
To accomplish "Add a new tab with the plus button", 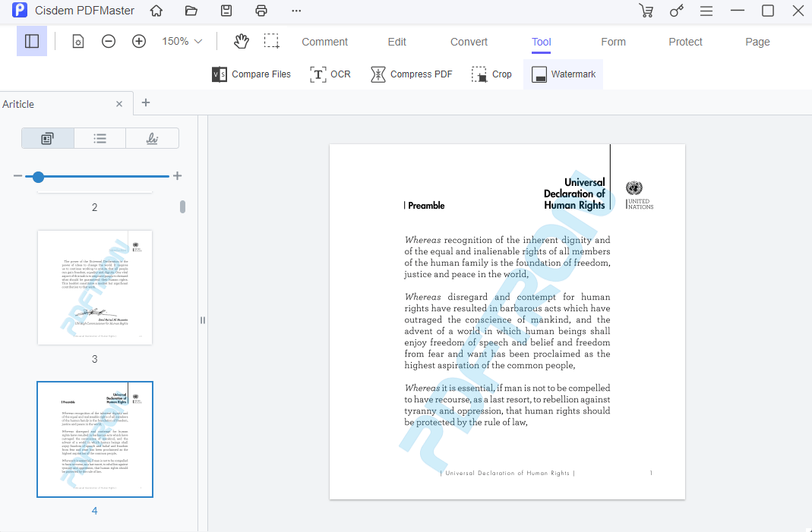I will (146, 102).
